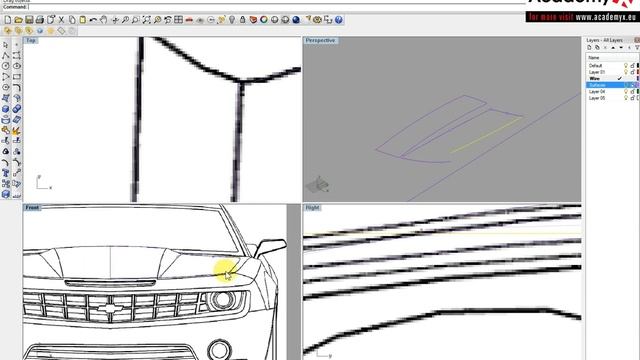The width and height of the screenshot is (640, 360).
Task: Click the New file icon
Action: (8, 20)
